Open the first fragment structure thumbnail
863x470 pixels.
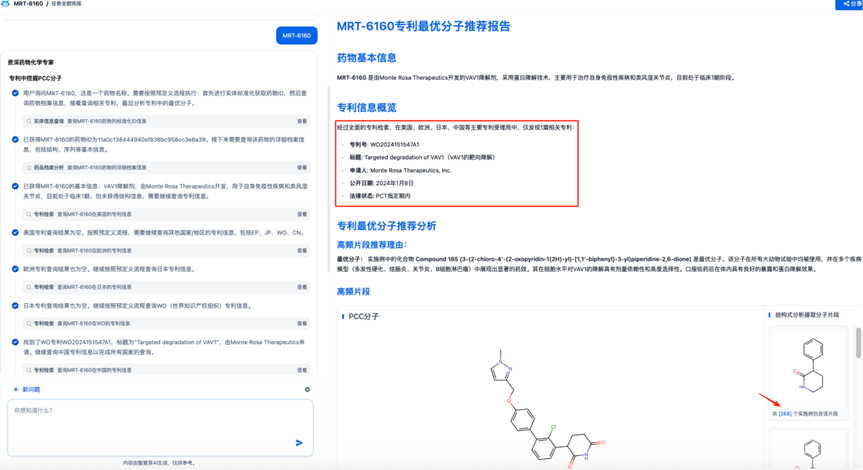click(809, 366)
